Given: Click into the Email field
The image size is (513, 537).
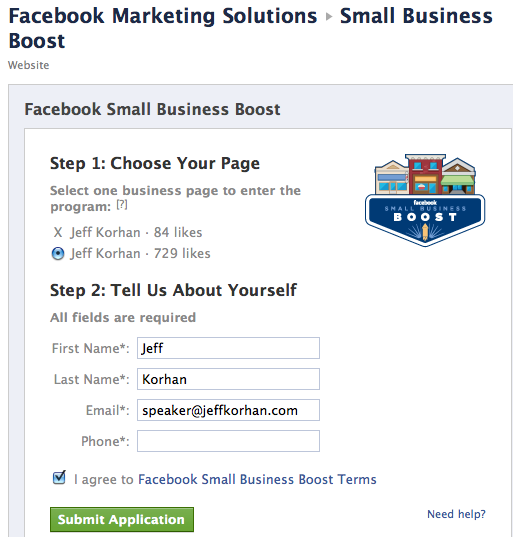Looking at the screenshot, I should coord(228,410).
